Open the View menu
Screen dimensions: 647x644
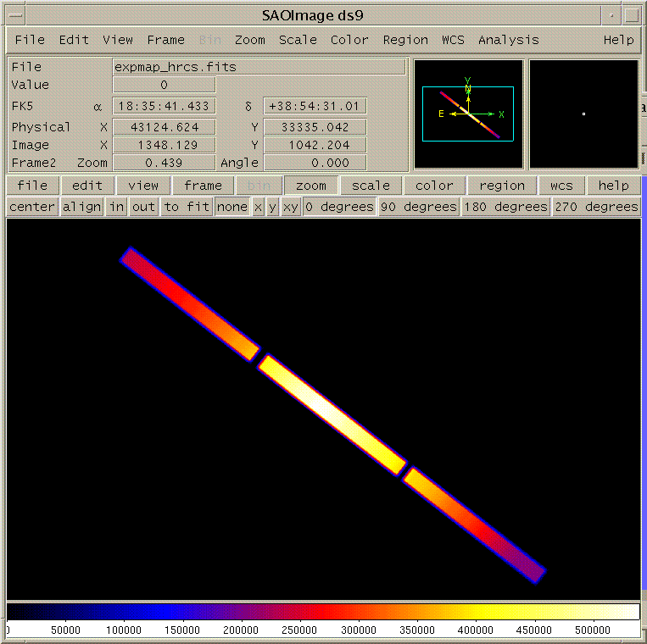click(118, 40)
